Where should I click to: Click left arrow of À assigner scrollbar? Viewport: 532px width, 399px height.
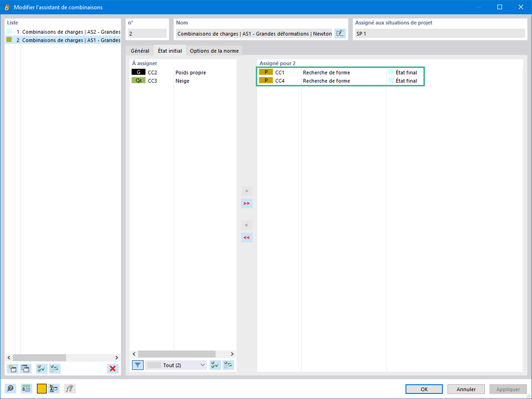pos(134,354)
